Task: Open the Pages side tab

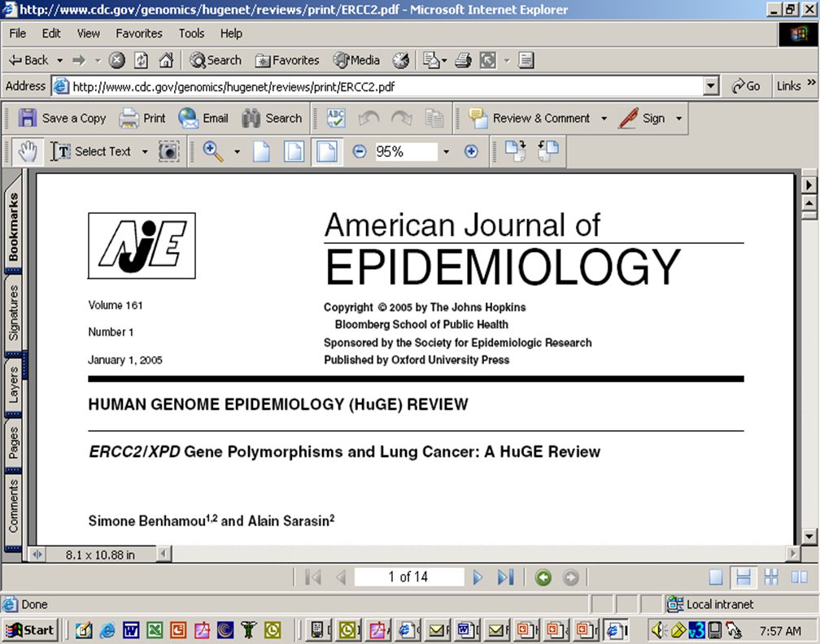Action: [14, 442]
